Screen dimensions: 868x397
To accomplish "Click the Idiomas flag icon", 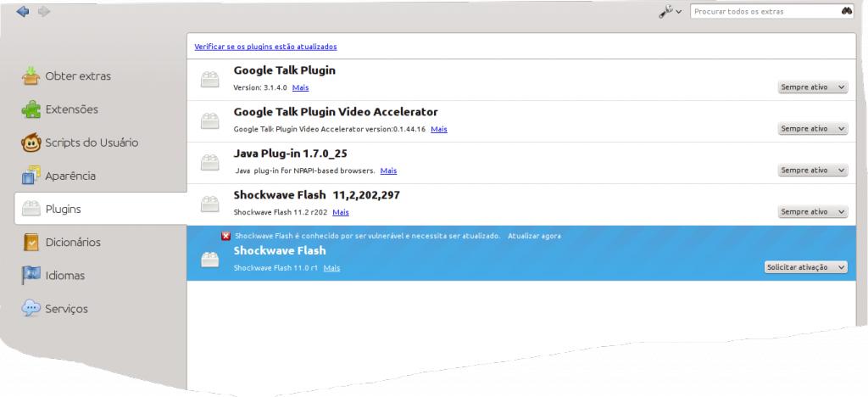I will [31, 275].
